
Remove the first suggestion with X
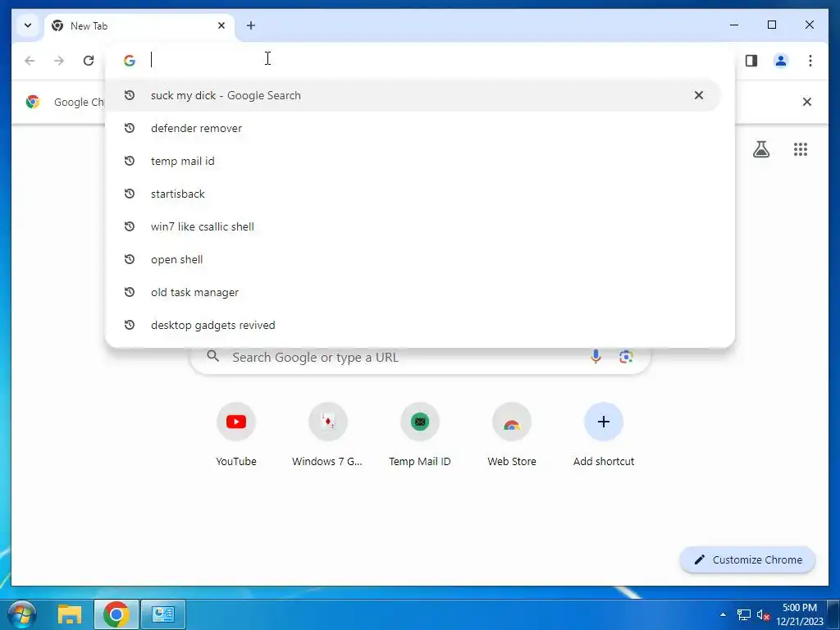click(699, 95)
